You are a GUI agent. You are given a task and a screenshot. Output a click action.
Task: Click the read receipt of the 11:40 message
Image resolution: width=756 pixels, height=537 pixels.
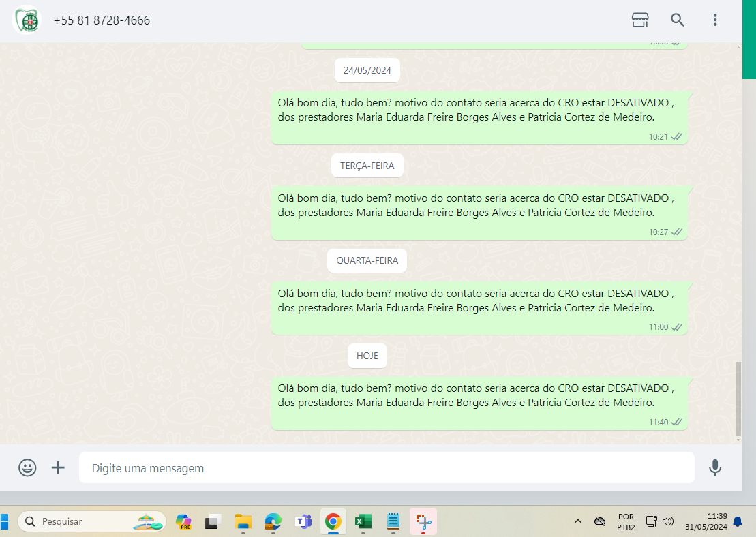click(x=677, y=423)
